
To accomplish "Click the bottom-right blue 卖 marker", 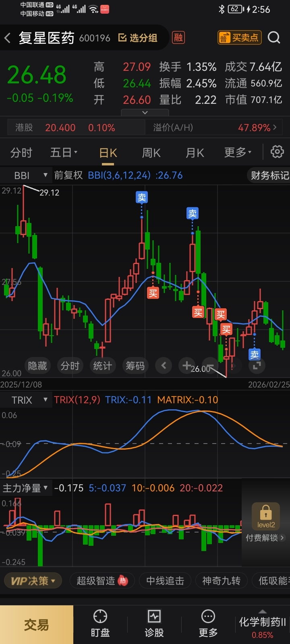I will (255, 355).
